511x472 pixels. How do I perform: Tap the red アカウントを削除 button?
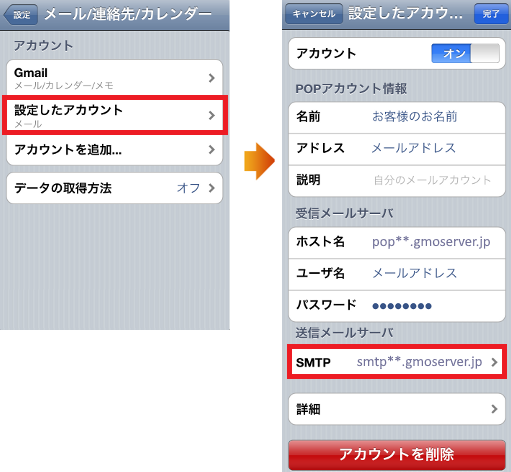pyautogui.click(x=397, y=455)
